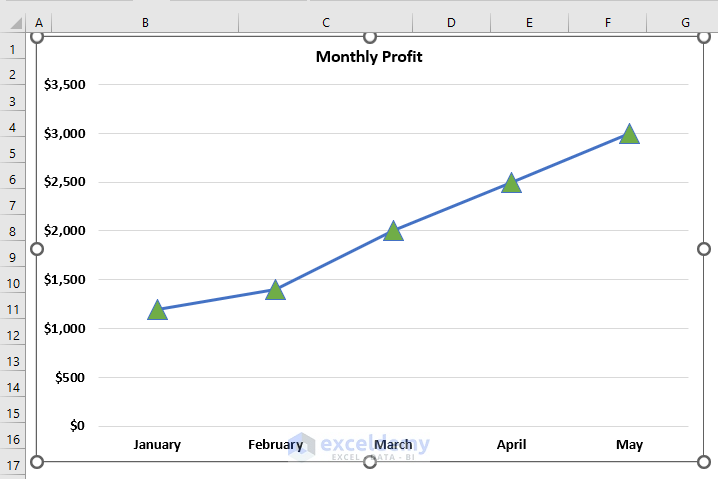The width and height of the screenshot is (718, 479).
Task: Select row 17 header
Action: pos(13,466)
